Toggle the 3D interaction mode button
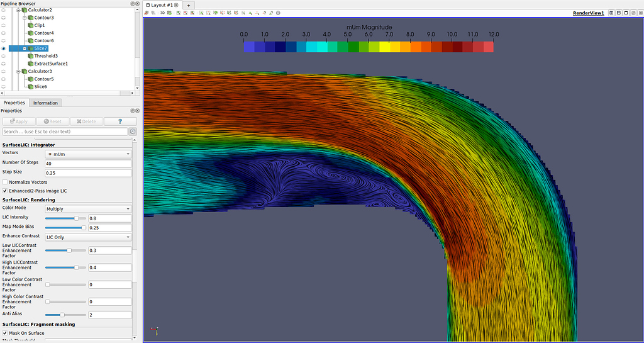The image size is (644, 343). click(x=162, y=13)
